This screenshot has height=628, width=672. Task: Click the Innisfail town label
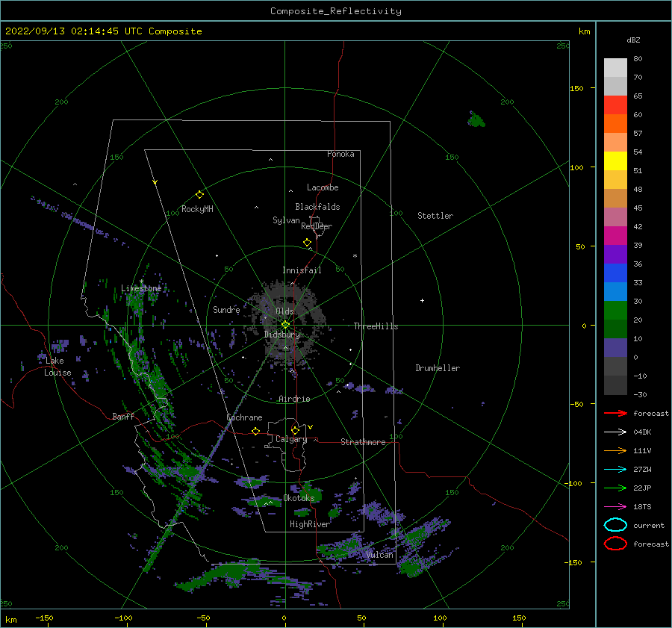tap(302, 270)
